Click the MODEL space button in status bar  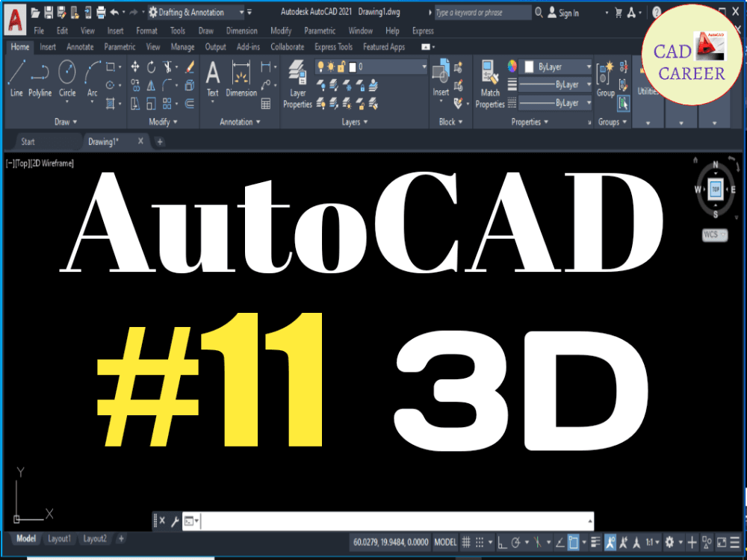(445, 542)
